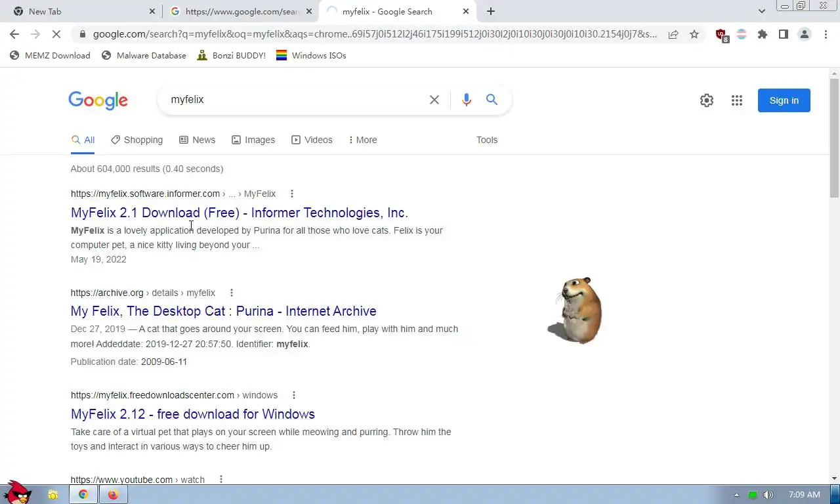Click the Google search input field
Screen dimensions: 840x504
(x=295, y=100)
